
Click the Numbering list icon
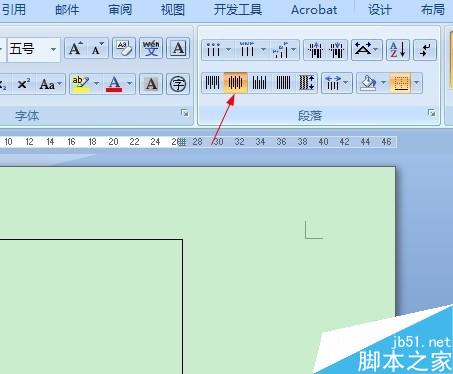point(247,50)
